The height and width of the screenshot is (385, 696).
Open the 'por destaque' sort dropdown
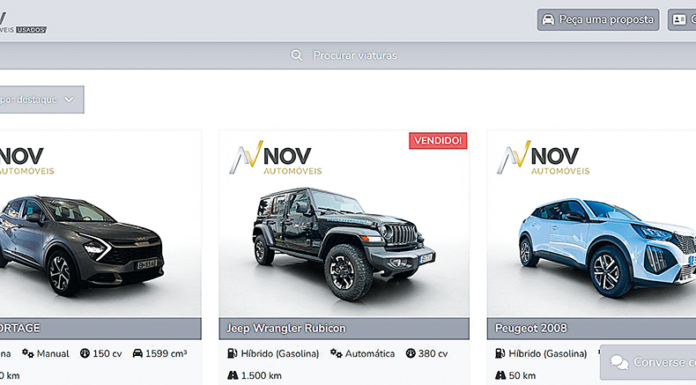42,99
